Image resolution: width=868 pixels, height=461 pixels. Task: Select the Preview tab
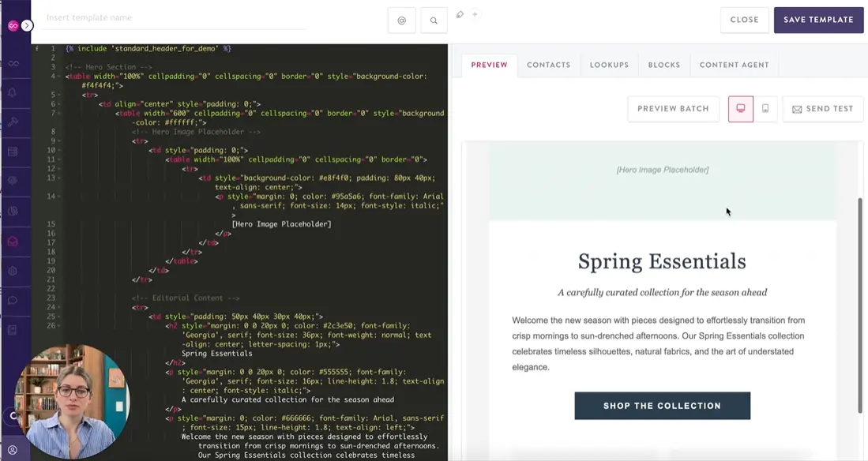[490, 66]
